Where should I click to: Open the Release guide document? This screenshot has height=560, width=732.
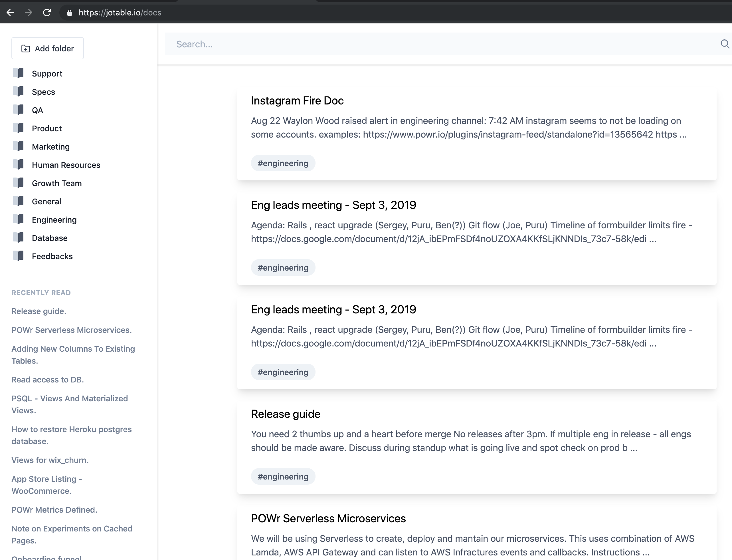pyautogui.click(x=285, y=414)
